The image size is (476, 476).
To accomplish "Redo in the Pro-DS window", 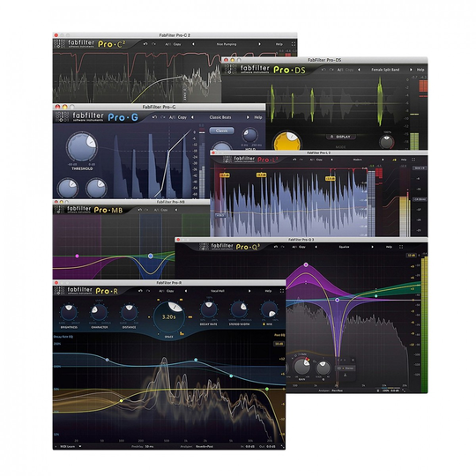I will pyautogui.click(x=331, y=70).
